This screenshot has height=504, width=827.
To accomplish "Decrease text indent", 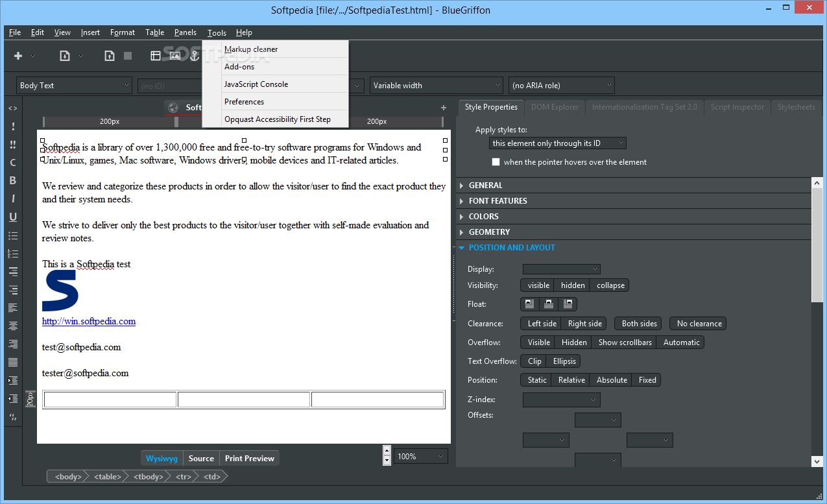I will click(x=13, y=398).
